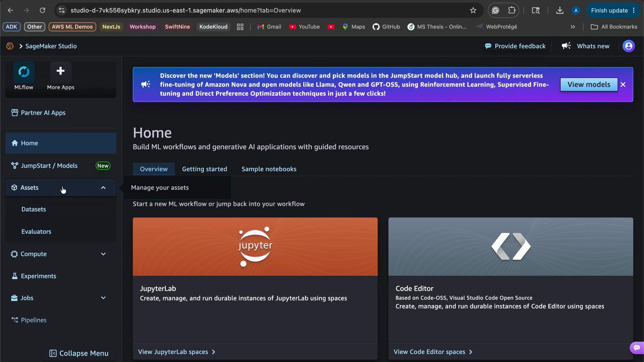The height and width of the screenshot is (362, 644).
Task: Click the Chrome profile A icon
Action: coord(576,10)
